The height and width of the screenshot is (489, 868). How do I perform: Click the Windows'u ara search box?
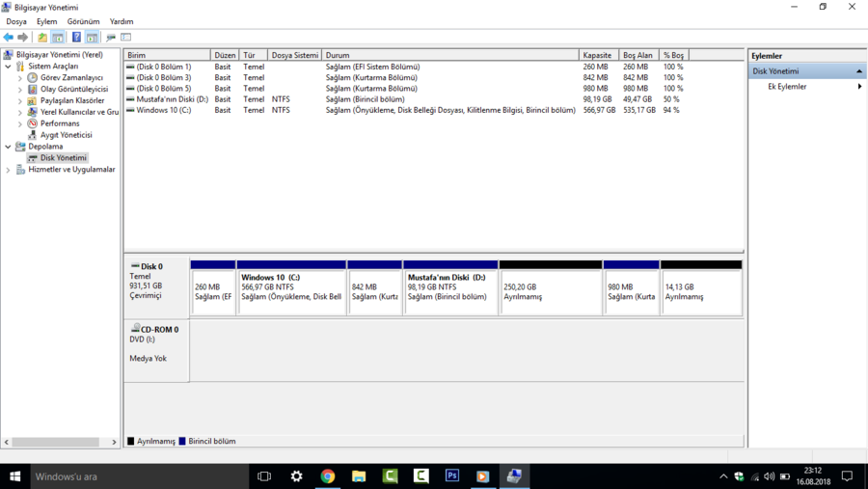(139, 476)
